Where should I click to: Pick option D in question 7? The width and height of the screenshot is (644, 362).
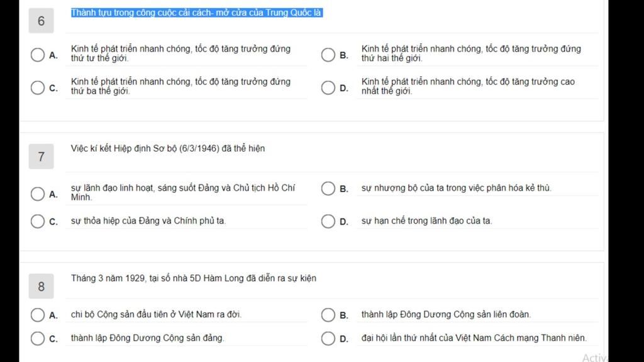point(328,222)
